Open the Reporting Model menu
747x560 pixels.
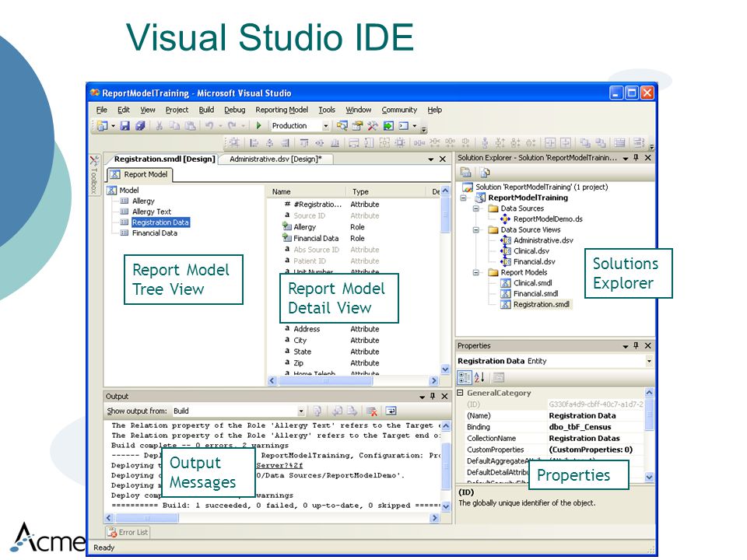pos(282,110)
